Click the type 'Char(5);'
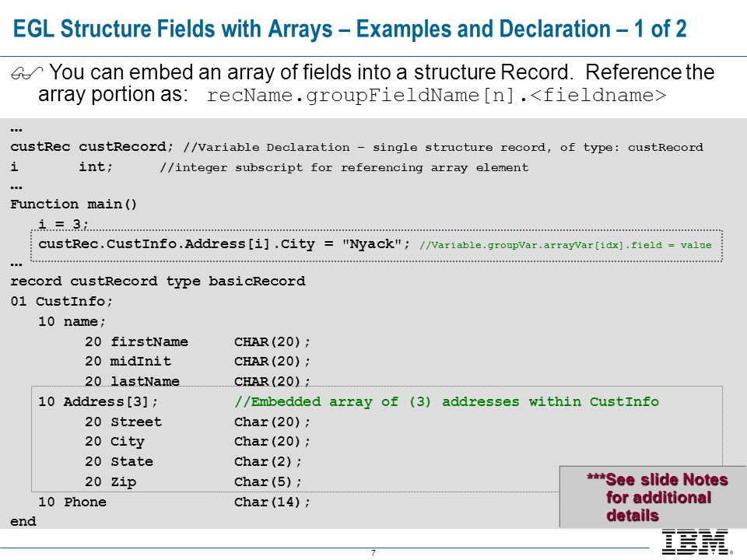The height and width of the screenshot is (560, 747). 268,482
